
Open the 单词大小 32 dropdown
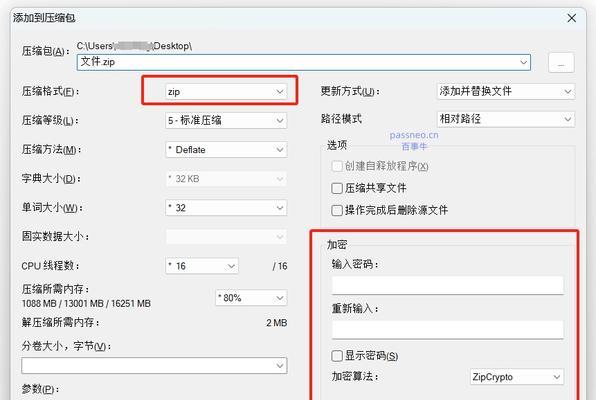pos(226,208)
